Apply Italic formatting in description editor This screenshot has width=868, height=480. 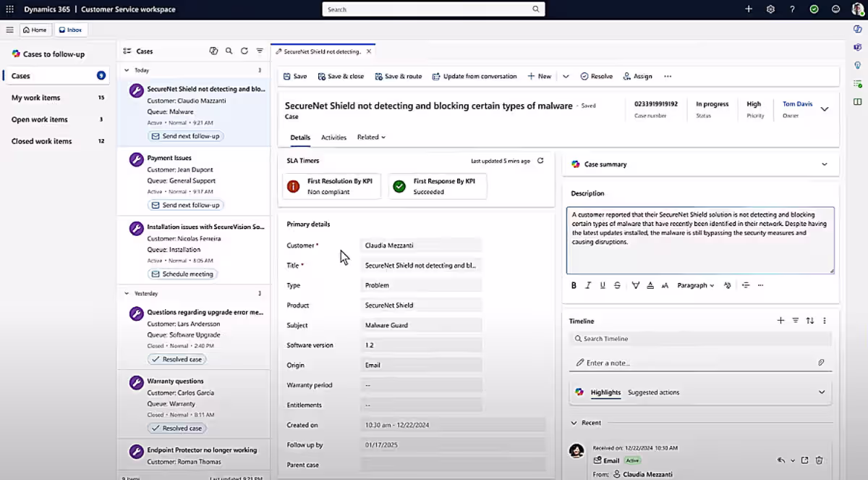[588, 285]
